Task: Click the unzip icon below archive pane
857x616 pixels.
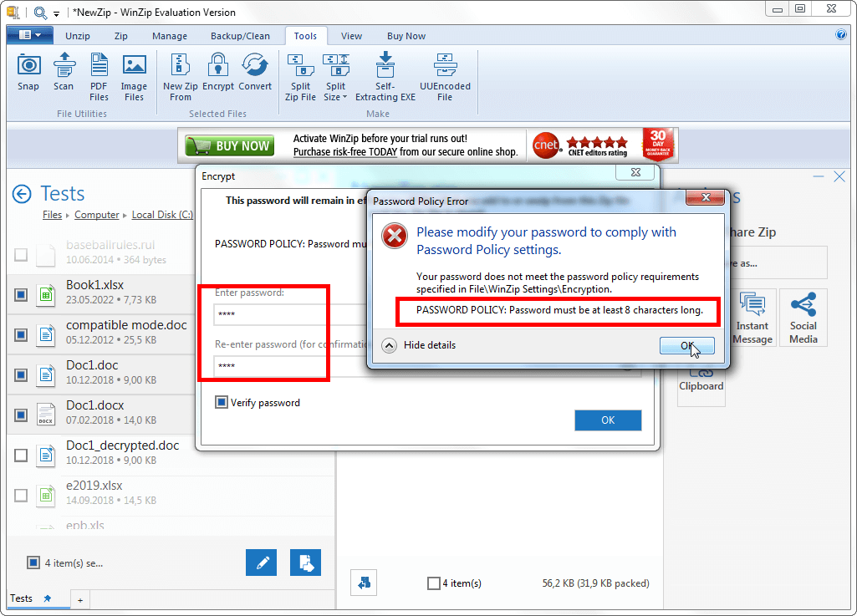Action: click(364, 583)
